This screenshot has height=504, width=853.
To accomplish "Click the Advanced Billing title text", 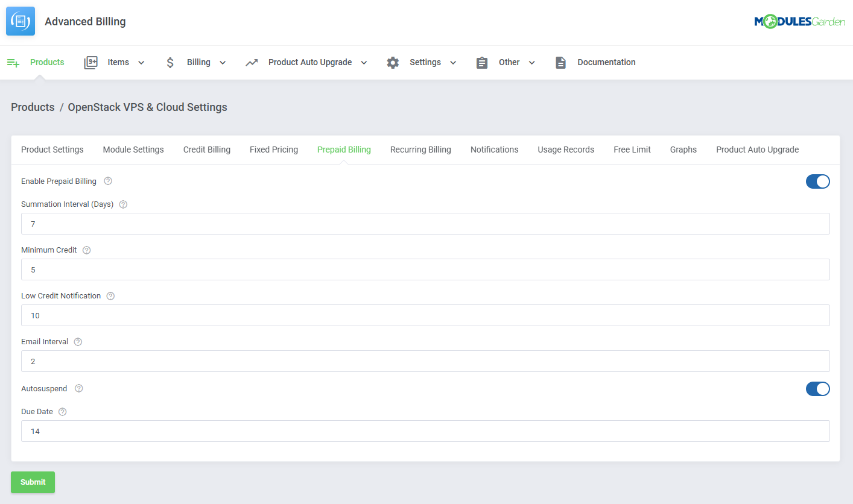I will (x=85, y=22).
